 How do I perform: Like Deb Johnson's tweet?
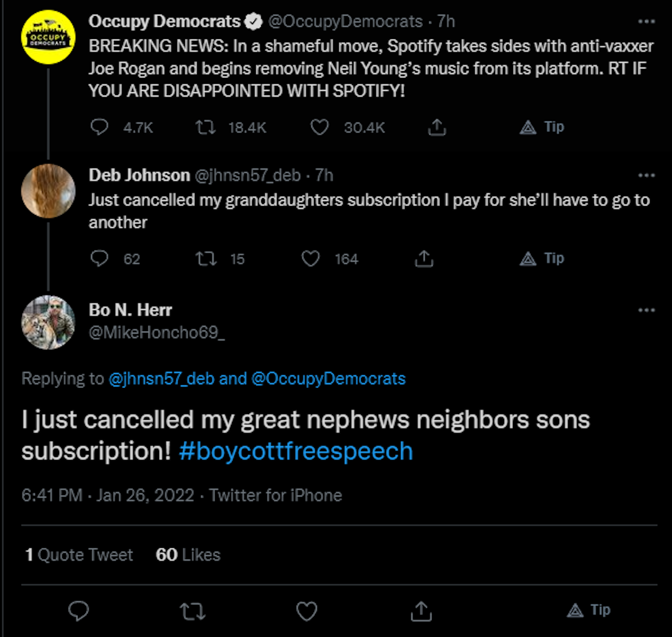(310, 258)
